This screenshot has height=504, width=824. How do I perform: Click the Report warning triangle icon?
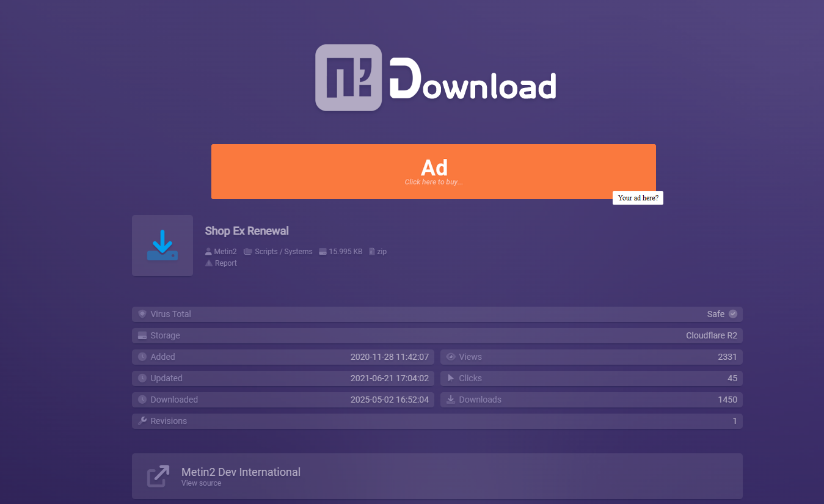[x=209, y=263]
